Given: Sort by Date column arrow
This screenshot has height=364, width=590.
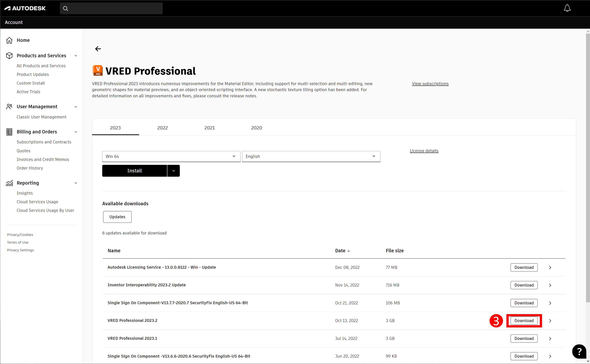Looking at the screenshot, I should [x=349, y=251].
